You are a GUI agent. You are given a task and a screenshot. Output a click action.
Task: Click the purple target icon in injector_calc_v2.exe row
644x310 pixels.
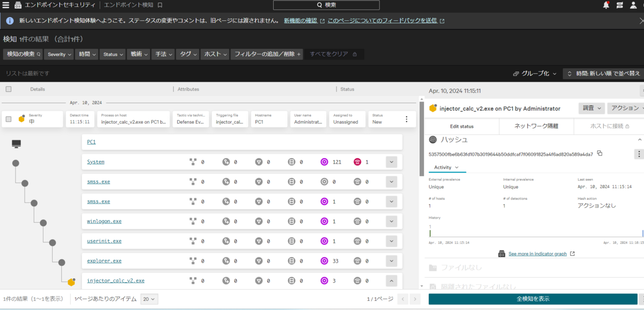point(324,280)
